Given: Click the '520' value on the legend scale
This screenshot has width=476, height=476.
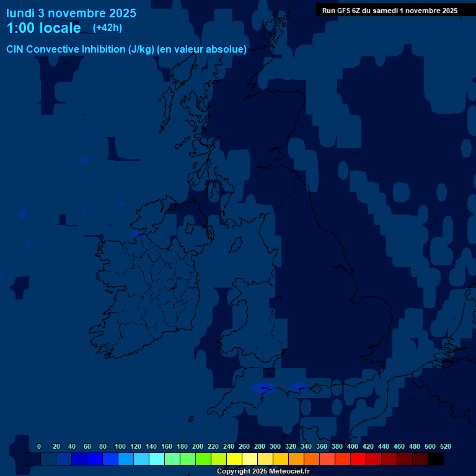Looking at the screenshot, I should 445,446.
